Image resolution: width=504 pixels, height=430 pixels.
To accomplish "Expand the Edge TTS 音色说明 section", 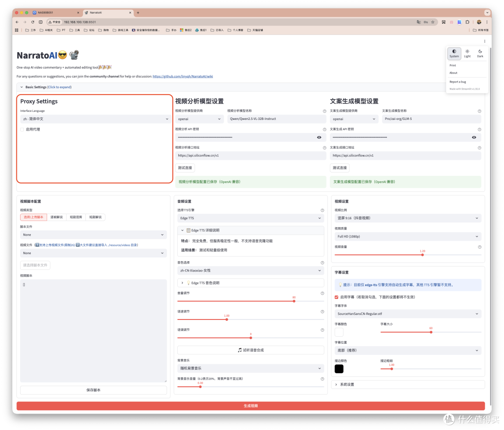I will (x=251, y=283).
